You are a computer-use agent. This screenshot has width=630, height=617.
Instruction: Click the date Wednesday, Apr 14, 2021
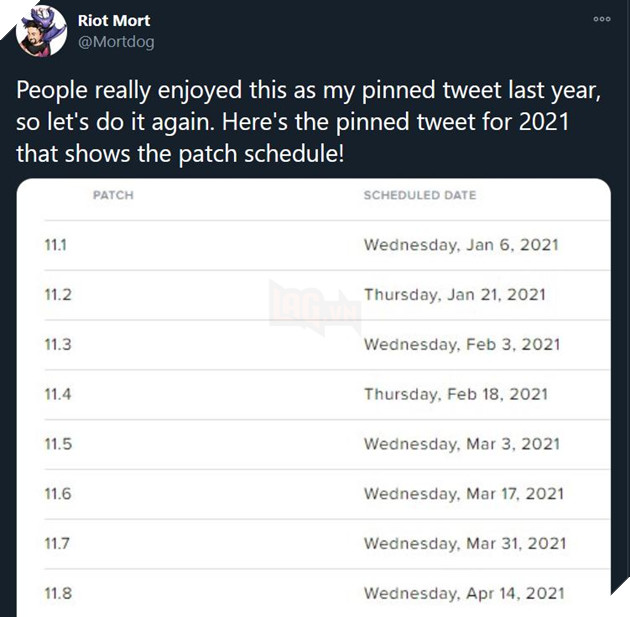click(x=464, y=593)
